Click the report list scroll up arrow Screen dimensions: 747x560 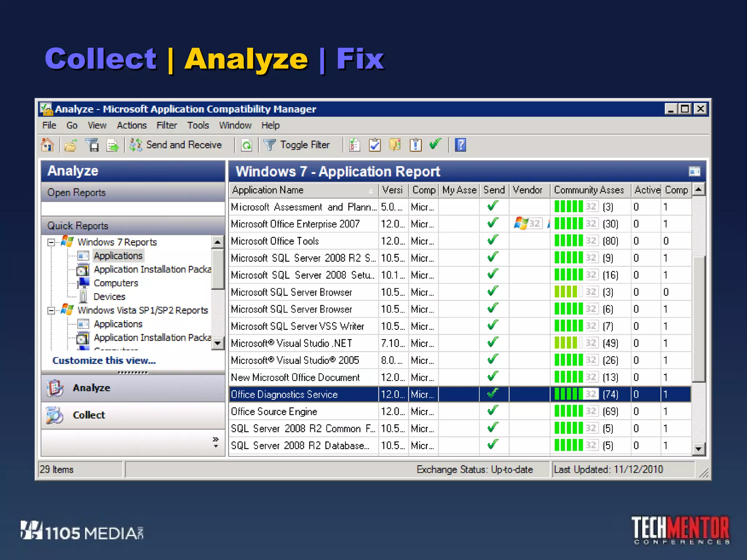point(698,190)
